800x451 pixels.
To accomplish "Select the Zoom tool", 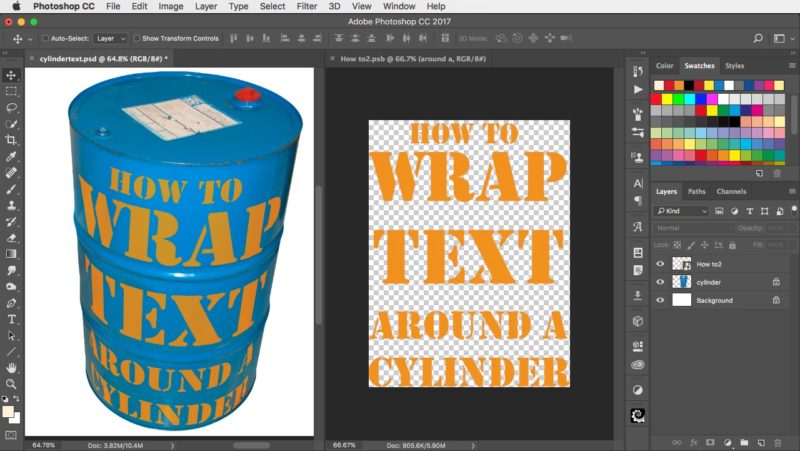I will [11, 383].
